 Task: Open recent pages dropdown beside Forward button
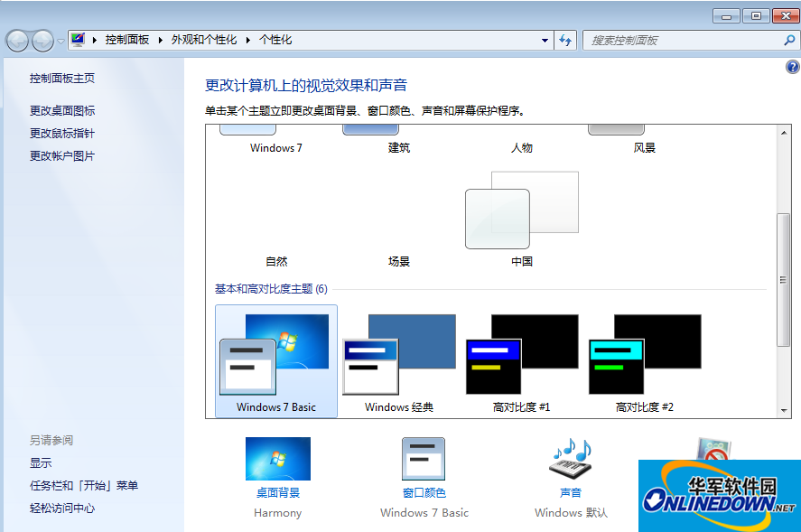click(x=61, y=41)
